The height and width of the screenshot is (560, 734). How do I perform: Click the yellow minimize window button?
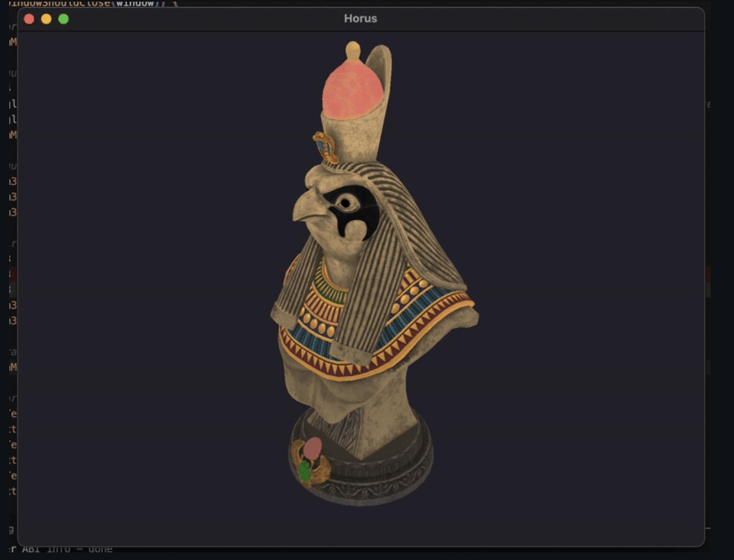pos(47,19)
